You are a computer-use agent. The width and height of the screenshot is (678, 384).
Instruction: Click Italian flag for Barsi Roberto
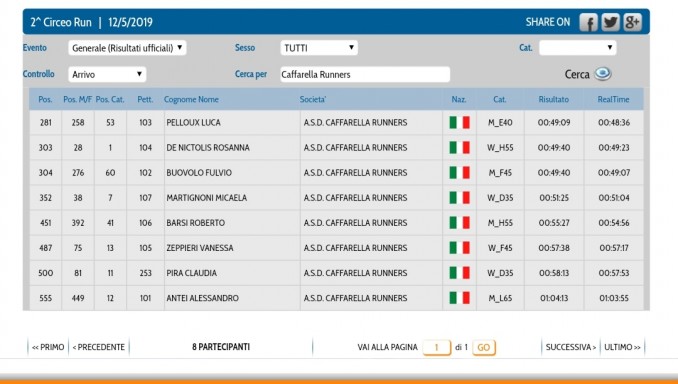[x=459, y=223]
